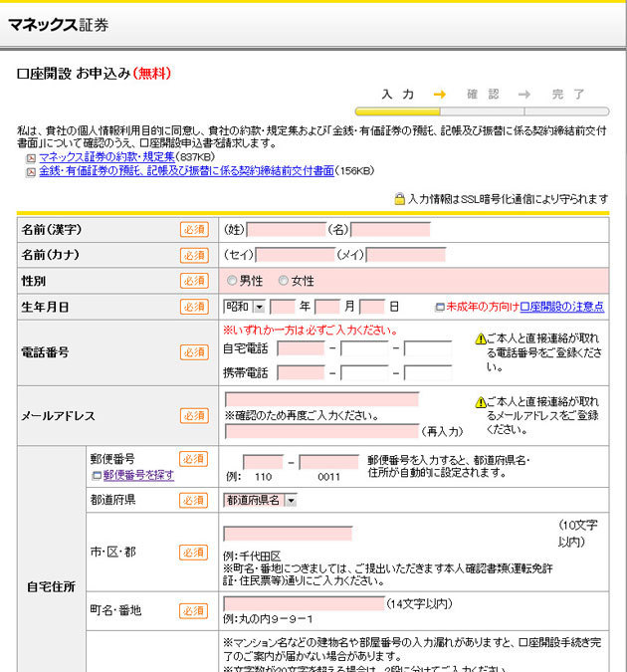627x672 pixels.
Task: Click the 自宅住所 section label
Action: 51,586
